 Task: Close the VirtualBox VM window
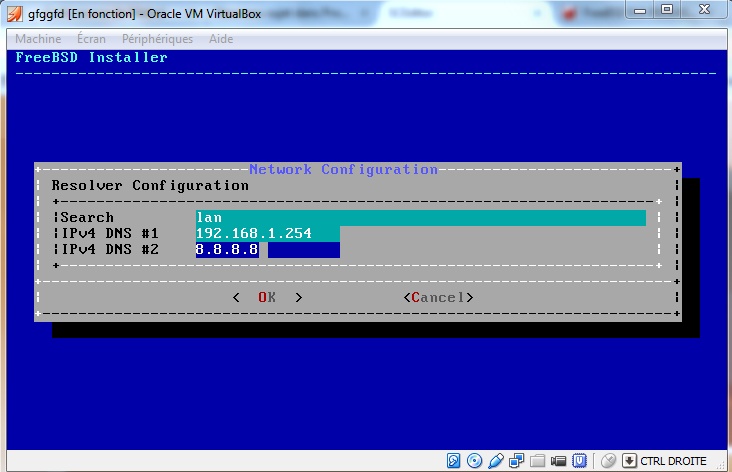click(x=704, y=9)
